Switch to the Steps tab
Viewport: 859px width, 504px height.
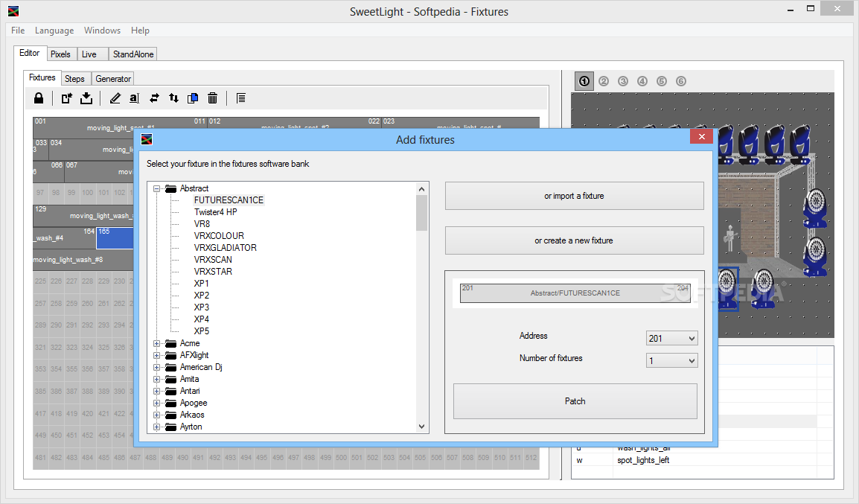point(74,78)
